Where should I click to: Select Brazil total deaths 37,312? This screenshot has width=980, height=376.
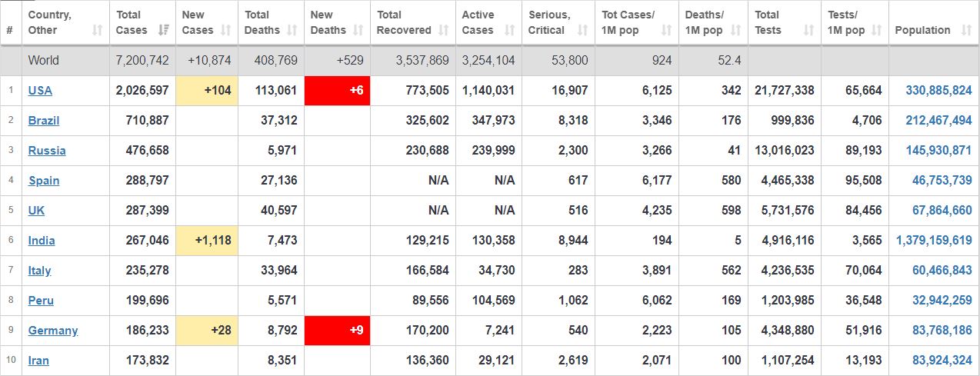(x=278, y=120)
